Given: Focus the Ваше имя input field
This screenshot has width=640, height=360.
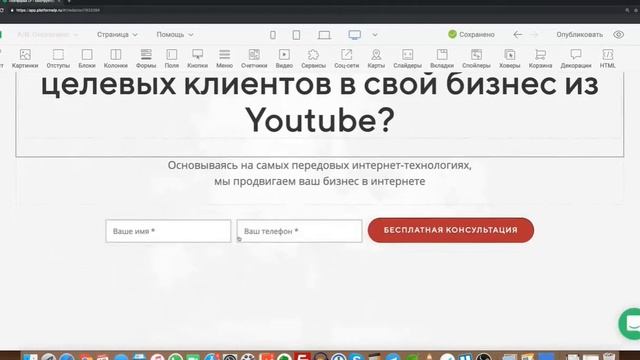Looking at the screenshot, I should point(168,231).
